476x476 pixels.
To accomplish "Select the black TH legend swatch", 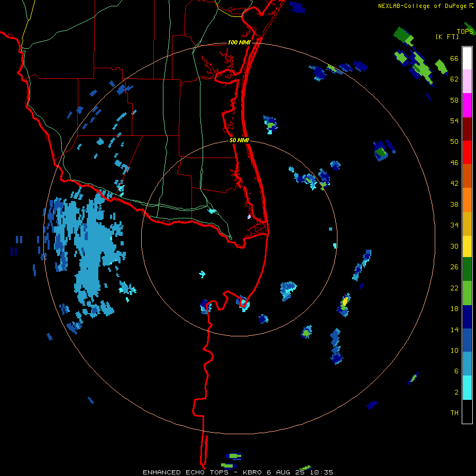I will (467, 411).
